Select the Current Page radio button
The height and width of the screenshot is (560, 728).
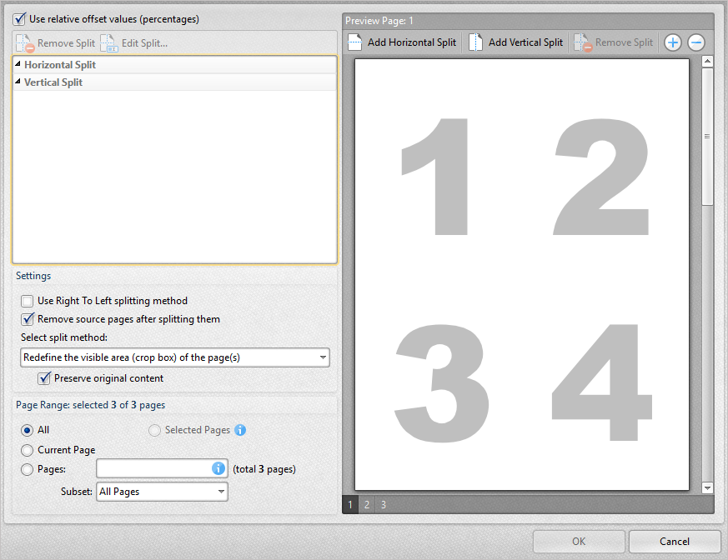coord(26,449)
